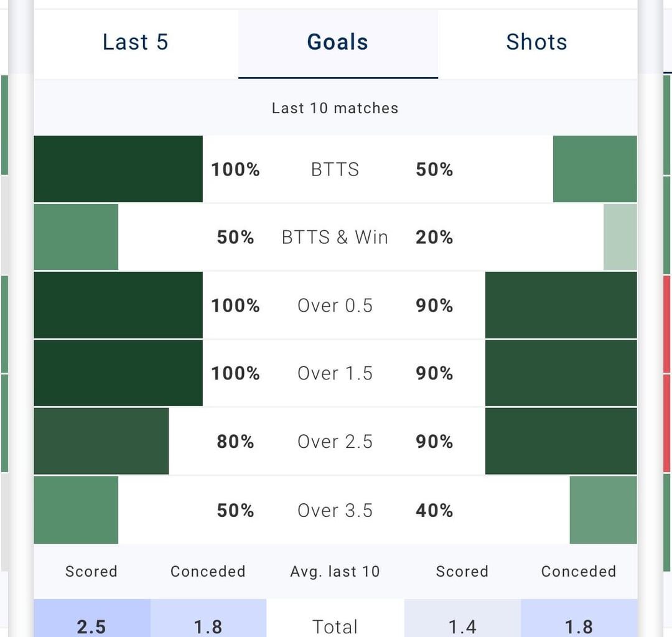The image size is (672, 637).
Task: Click the Avg. last 10 label
Action: click(x=335, y=572)
